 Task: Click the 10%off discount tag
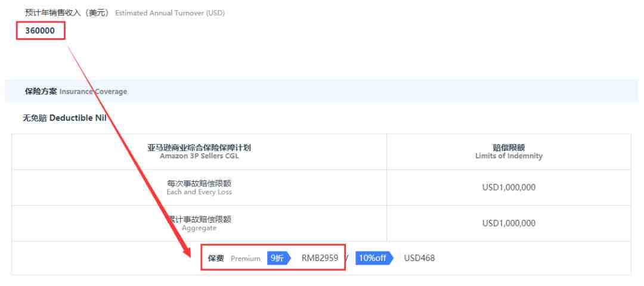point(374,258)
